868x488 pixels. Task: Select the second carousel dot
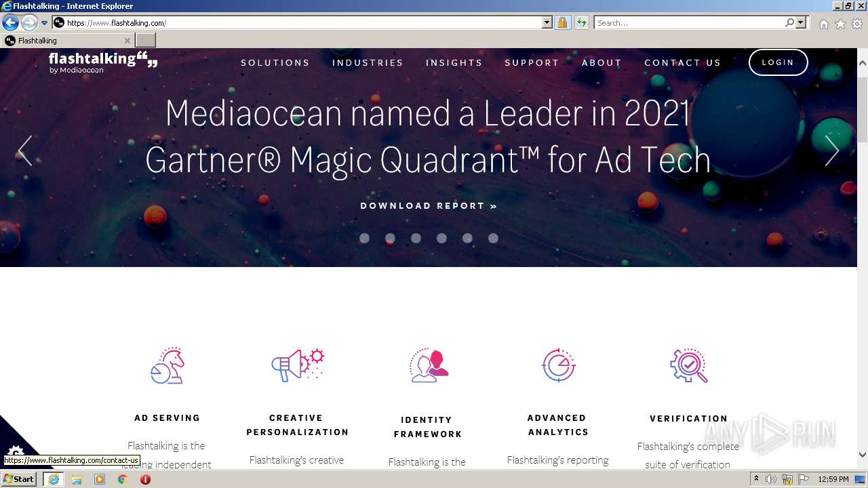[390, 238]
